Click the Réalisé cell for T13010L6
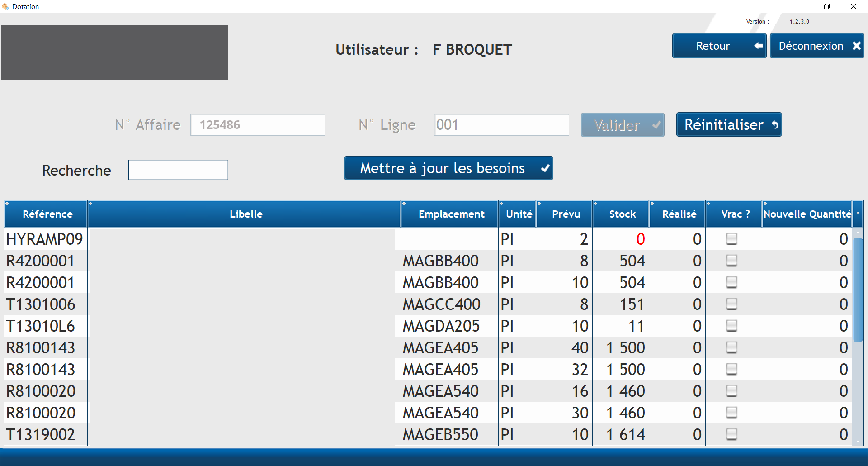The height and width of the screenshot is (466, 868). click(x=678, y=326)
